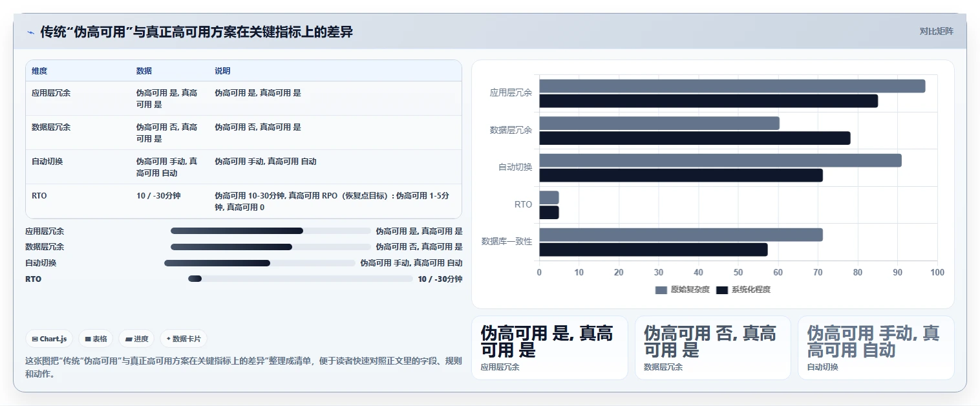Click the RTO progress bar
The image size is (980, 406).
point(301,279)
